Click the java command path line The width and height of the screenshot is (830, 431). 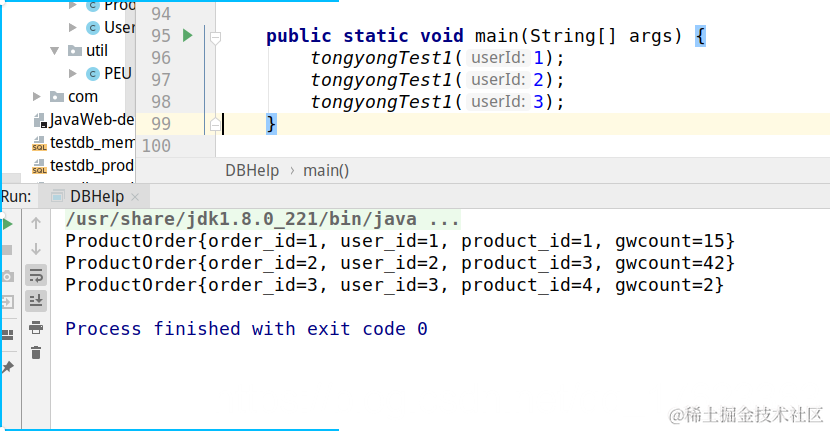pyautogui.click(x=263, y=219)
